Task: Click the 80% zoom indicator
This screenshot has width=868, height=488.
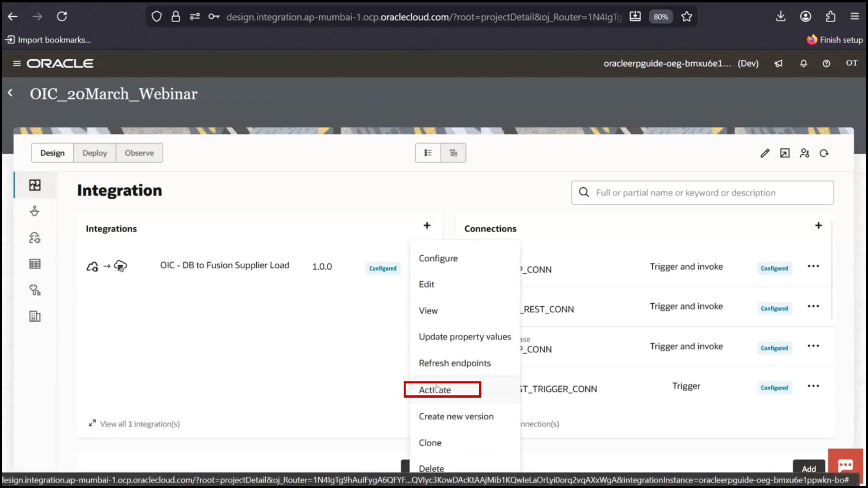Action: 660,17
